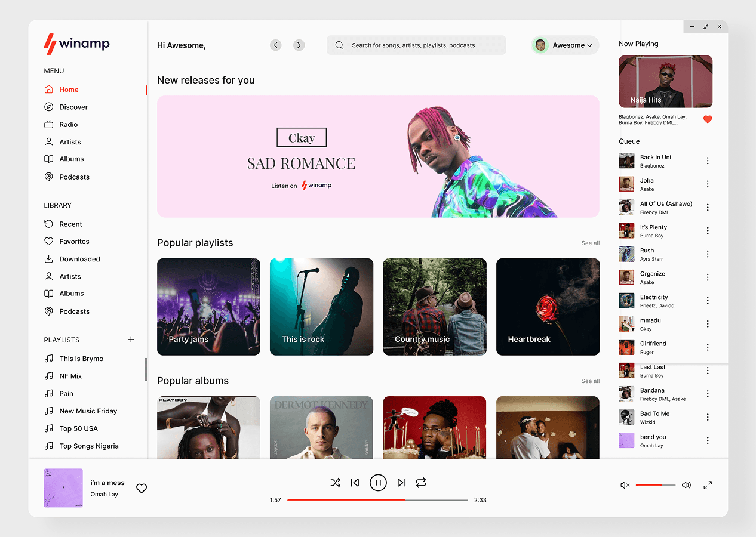Mute audio with the speaker-x icon
Viewport: 756px width, 537px height.
625,485
